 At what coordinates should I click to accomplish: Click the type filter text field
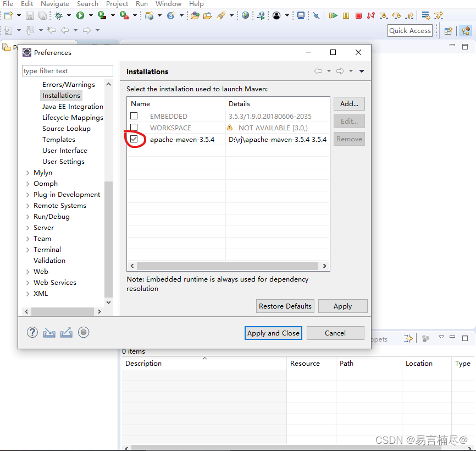[68, 71]
